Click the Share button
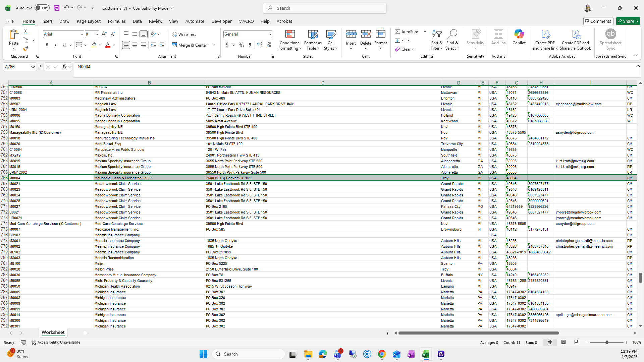This screenshot has height=362, width=644. (x=628, y=21)
